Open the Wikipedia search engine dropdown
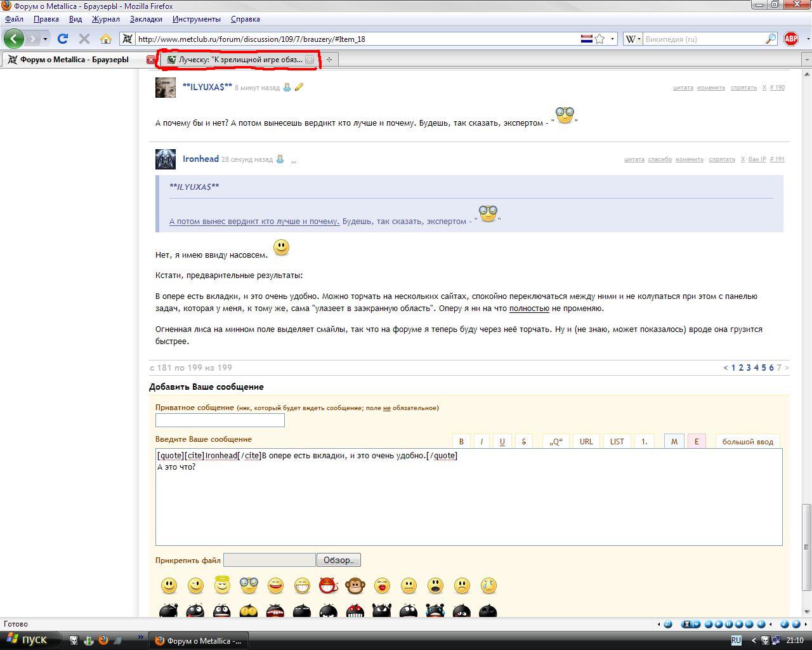812x650 pixels. tap(633, 39)
